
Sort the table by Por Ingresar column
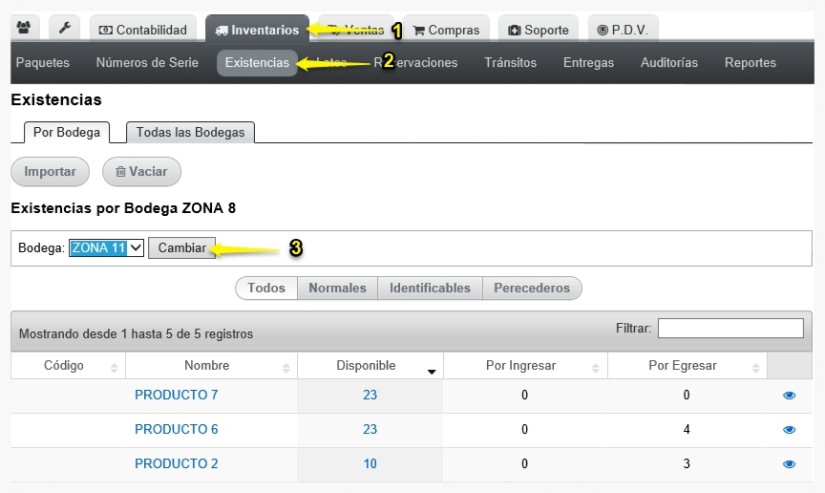click(x=525, y=366)
